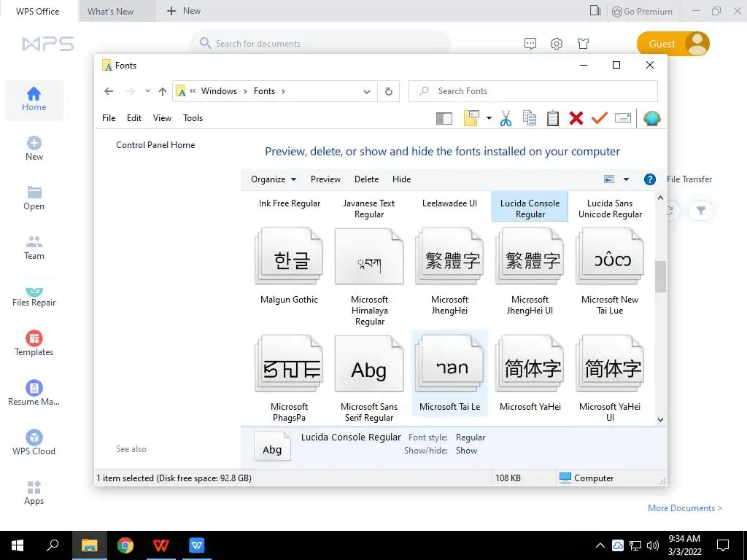
Task: Click the Guest account button
Action: 673,44
